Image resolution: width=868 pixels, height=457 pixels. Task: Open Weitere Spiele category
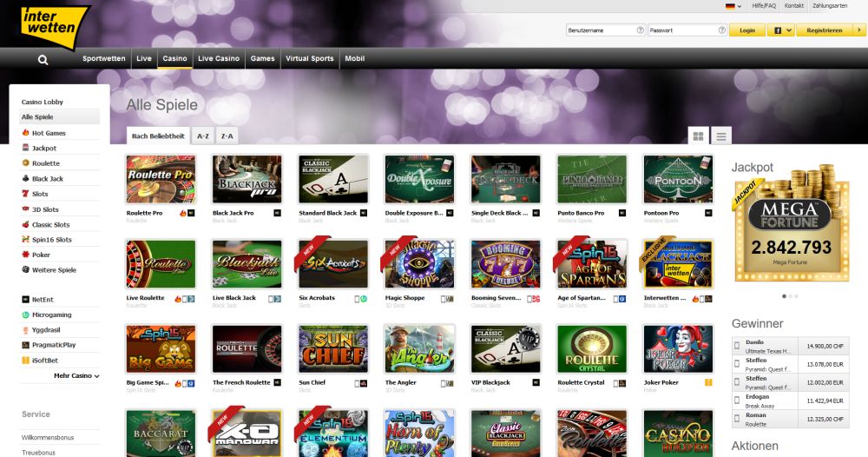pyautogui.click(x=54, y=269)
